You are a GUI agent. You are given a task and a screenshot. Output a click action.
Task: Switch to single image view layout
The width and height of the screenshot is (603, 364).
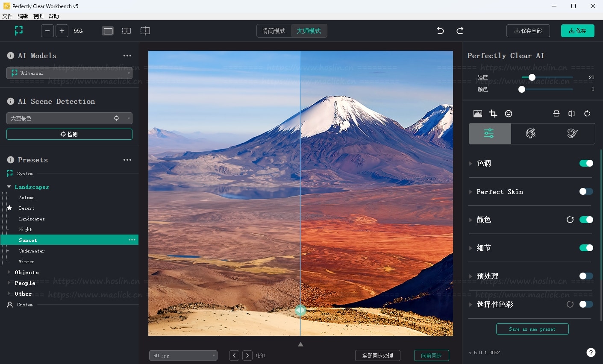tap(108, 31)
